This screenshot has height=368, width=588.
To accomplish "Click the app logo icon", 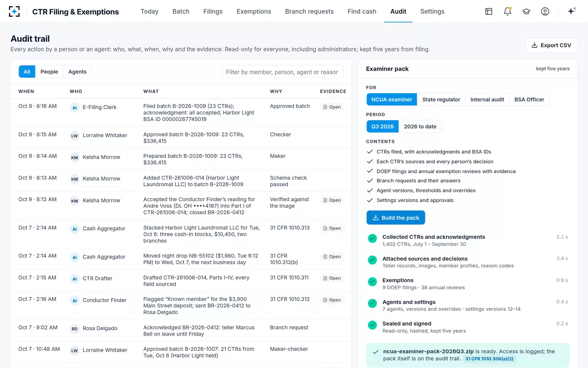I will (x=14, y=11).
